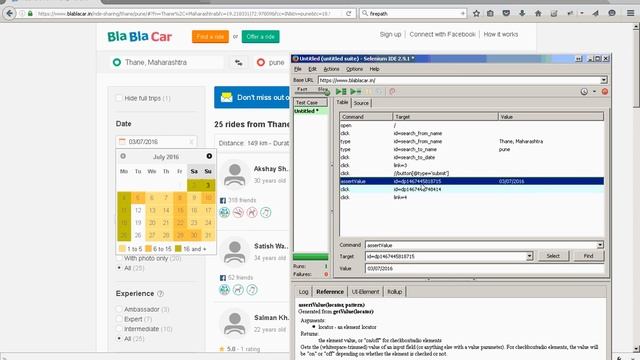The height and width of the screenshot is (360, 640).
Task: Select the All (25) experience radio
Action: (x=119, y=339)
